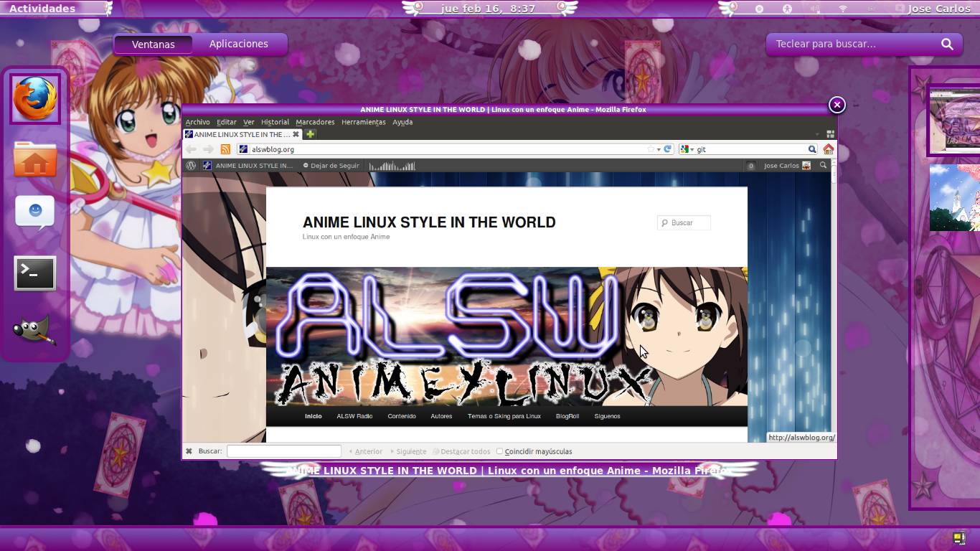Open the Siguenos nav link
This screenshot has width=980, height=551.
click(x=607, y=416)
